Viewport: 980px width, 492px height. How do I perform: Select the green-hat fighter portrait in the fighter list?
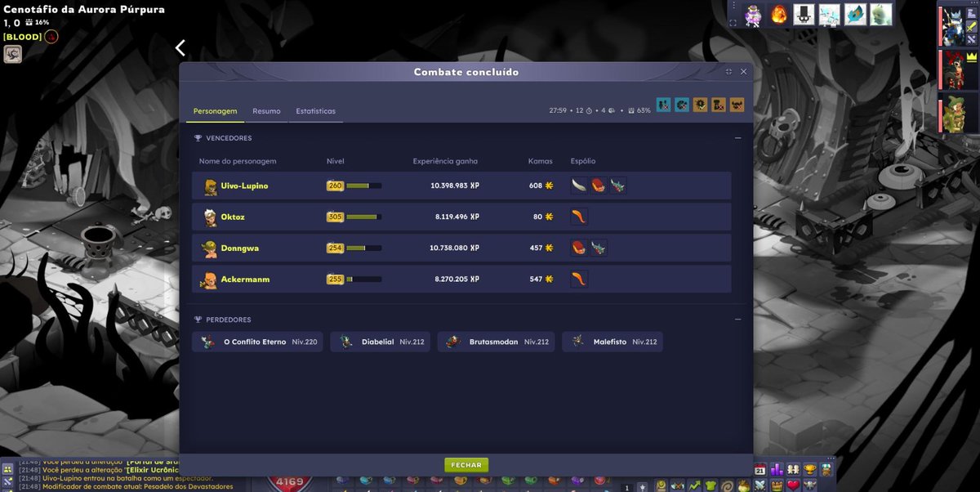tap(952, 114)
